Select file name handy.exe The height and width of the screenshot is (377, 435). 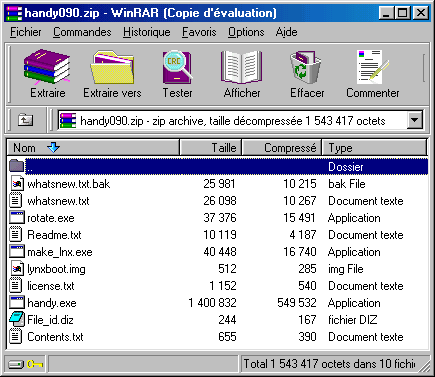point(52,303)
